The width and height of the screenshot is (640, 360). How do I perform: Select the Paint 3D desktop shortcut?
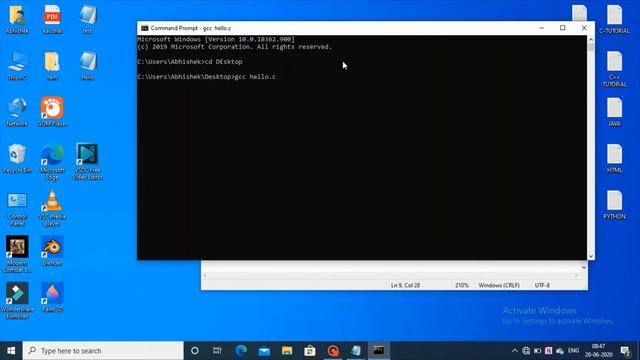click(52, 298)
